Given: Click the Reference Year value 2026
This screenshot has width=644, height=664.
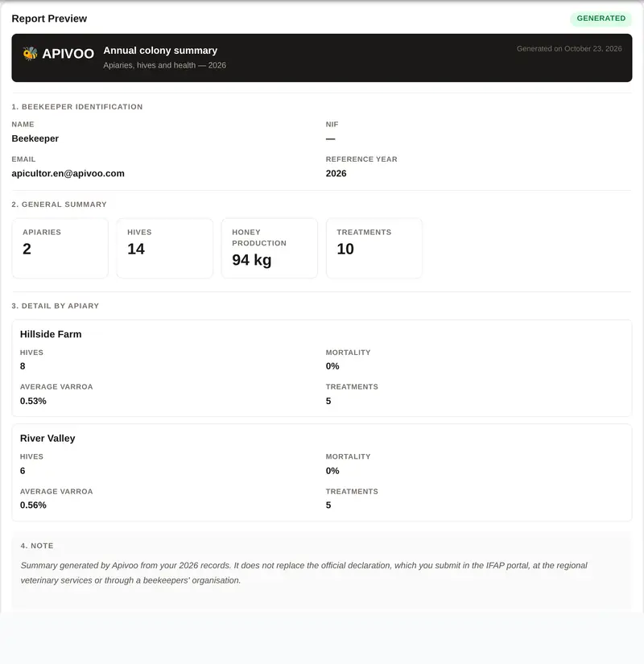Looking at the screenshot, I should click(336, 174).
